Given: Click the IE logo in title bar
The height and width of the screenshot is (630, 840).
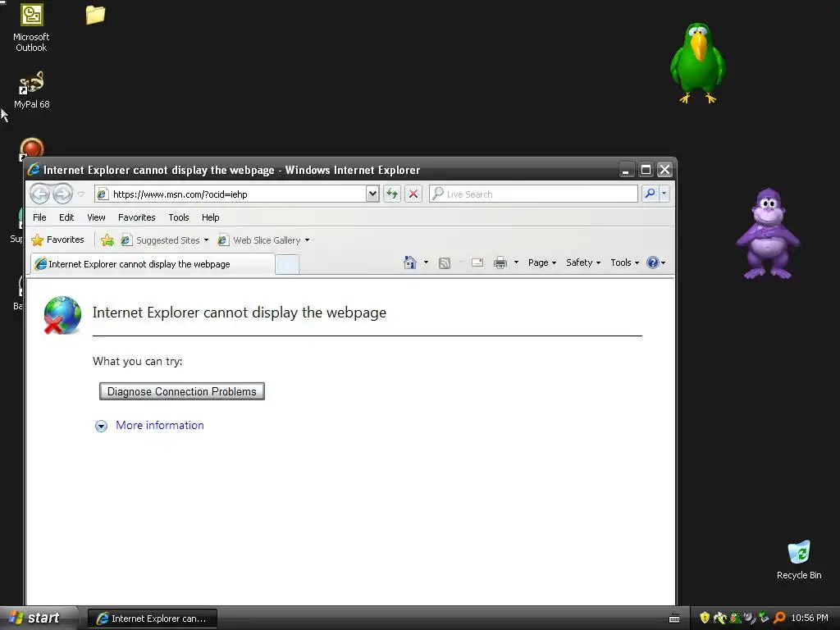Looking at the screenshot, I should [34, 170].
